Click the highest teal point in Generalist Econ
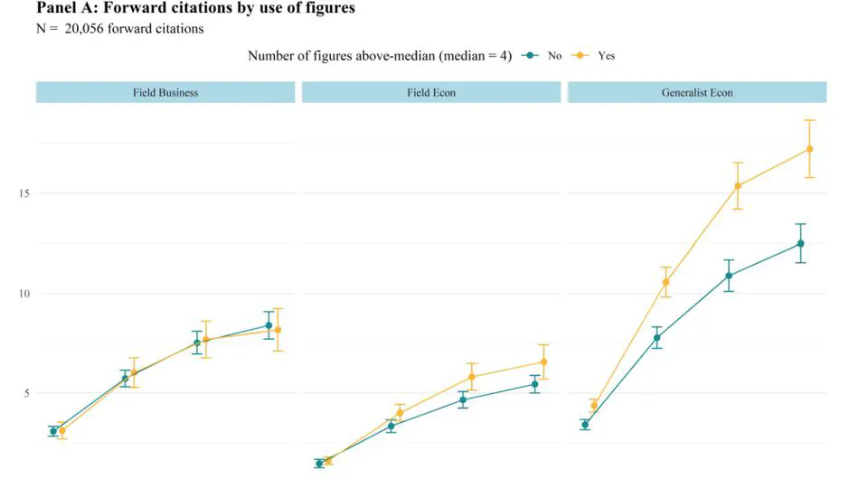Screen dimensions: 868x488 click(x=800, y=243)
